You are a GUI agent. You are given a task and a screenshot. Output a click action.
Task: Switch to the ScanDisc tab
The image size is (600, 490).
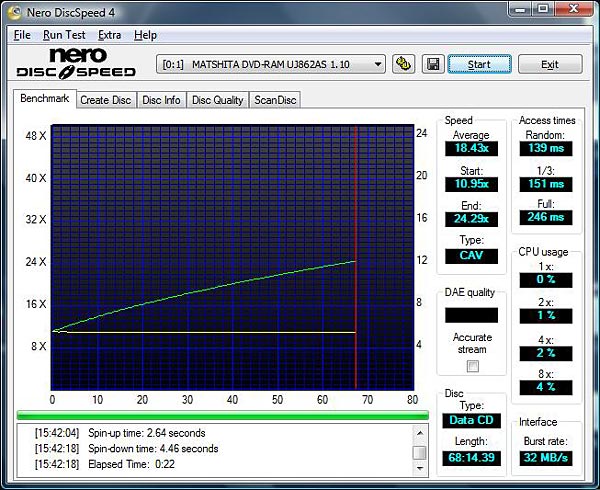(x=275, y=100)
